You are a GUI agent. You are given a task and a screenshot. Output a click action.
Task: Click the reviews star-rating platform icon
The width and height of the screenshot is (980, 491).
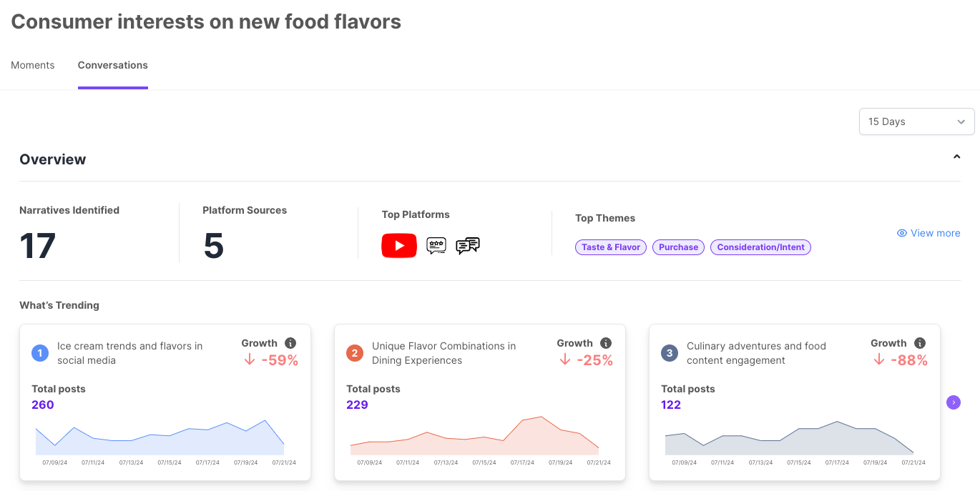(x=436, y=246)
